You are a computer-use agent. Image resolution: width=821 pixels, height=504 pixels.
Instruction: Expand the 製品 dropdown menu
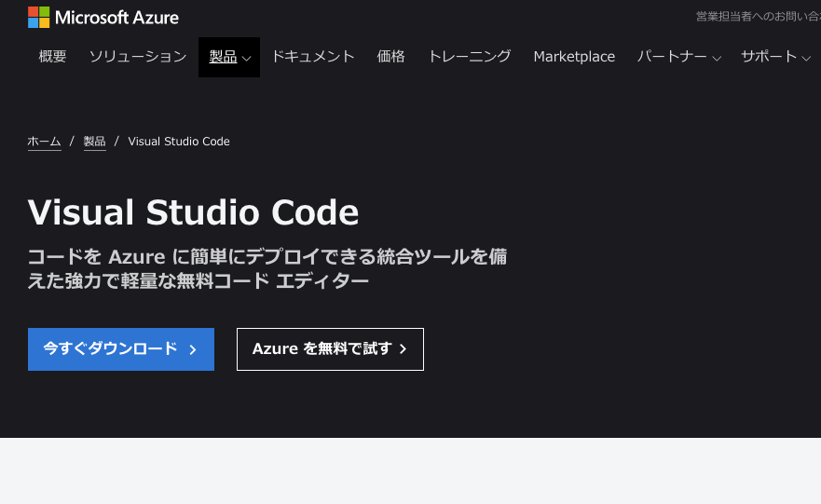(x=229, y=57)
